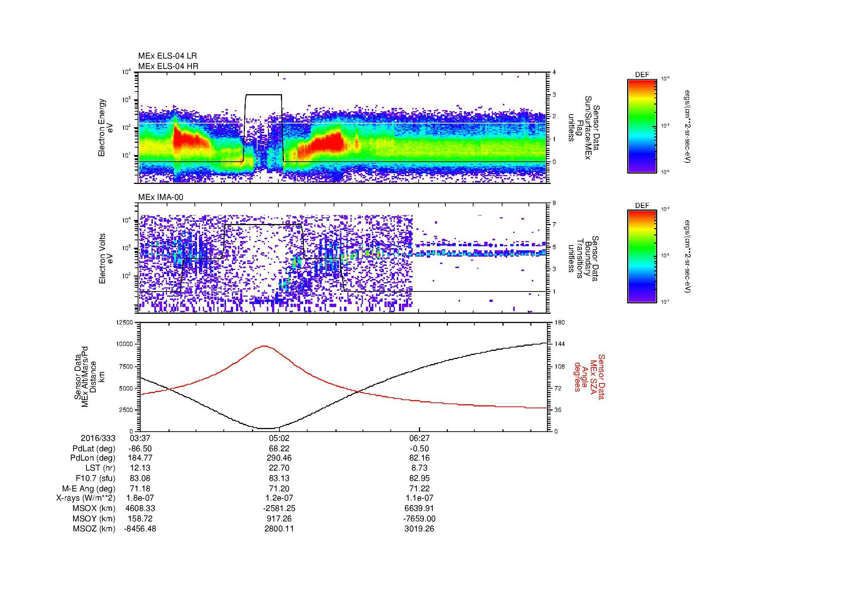Click the 'MEx ELS-04 LR' plot title
The height and width of the screenshot is (613, 868).
[167, 56]
